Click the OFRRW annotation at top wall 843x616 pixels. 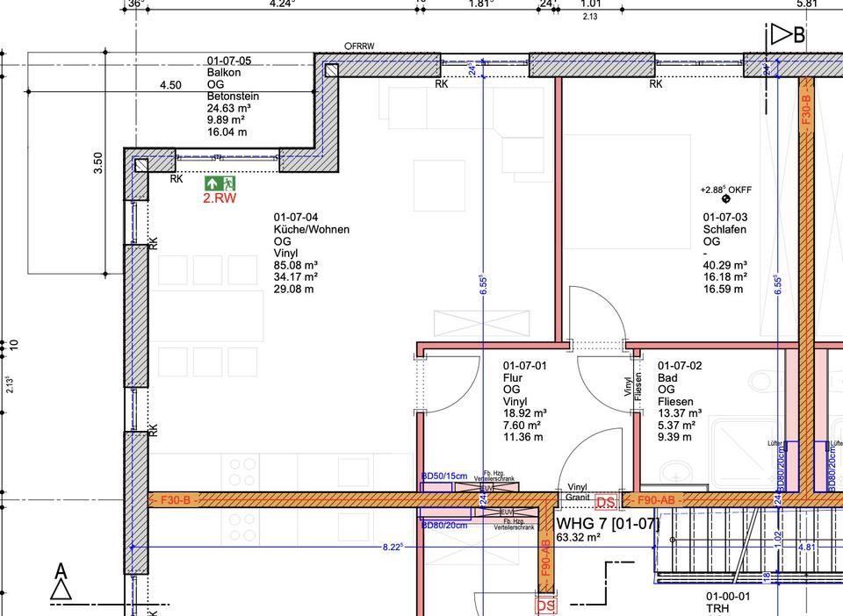coord(359,46)
